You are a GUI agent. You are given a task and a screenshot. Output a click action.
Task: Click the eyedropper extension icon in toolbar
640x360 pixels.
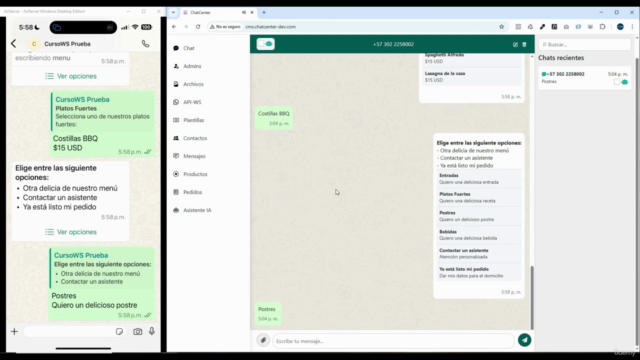(542, 27)
